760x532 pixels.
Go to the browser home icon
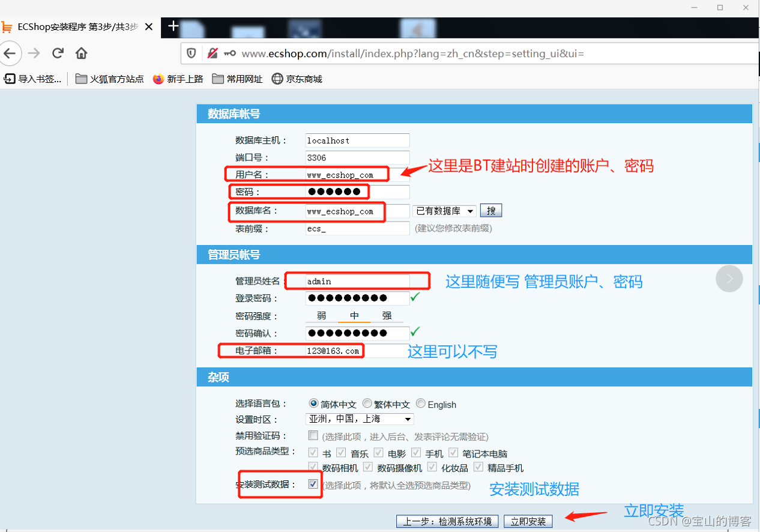pyautogui.click(x=82, y=53)
